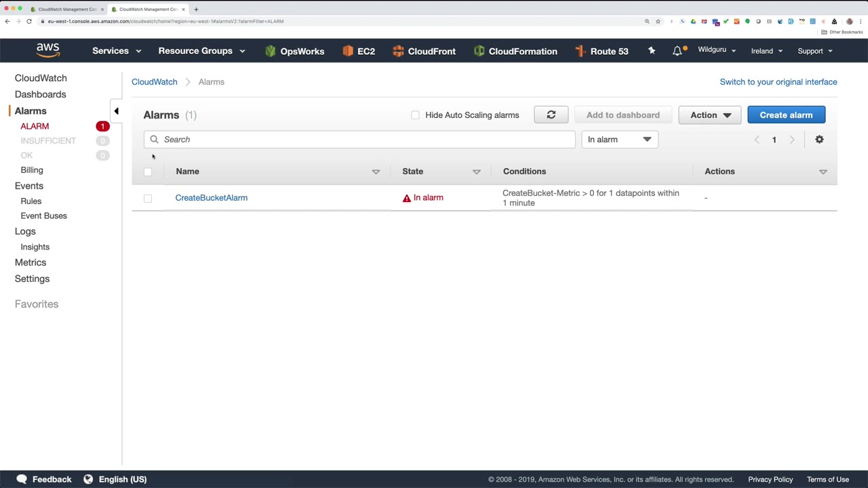Image resolution: width=868 pixels, height=488 pixels.
Task: Open the notifications bell
Action: click(x=677, y=51)
